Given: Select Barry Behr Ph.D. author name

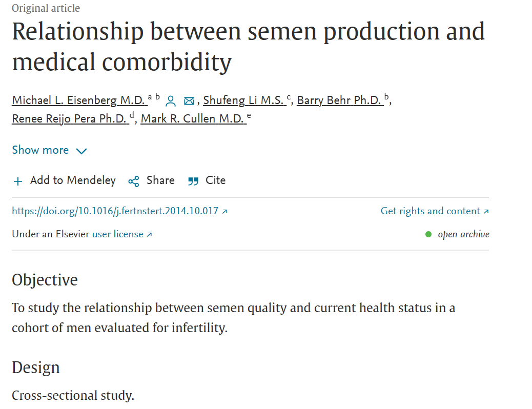Looking at the screenshot, I should 340,100.
